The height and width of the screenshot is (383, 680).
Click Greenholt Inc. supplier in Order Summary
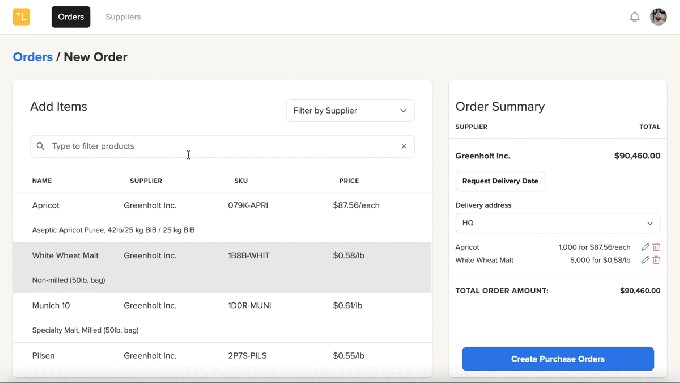[x=483, y=156]
